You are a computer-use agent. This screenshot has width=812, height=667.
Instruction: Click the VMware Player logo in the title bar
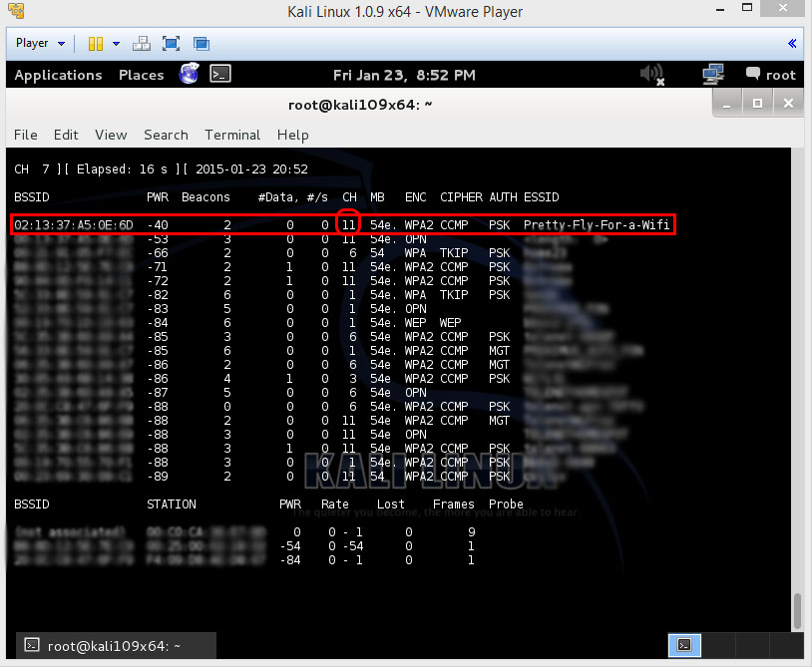tap(16, 11)
